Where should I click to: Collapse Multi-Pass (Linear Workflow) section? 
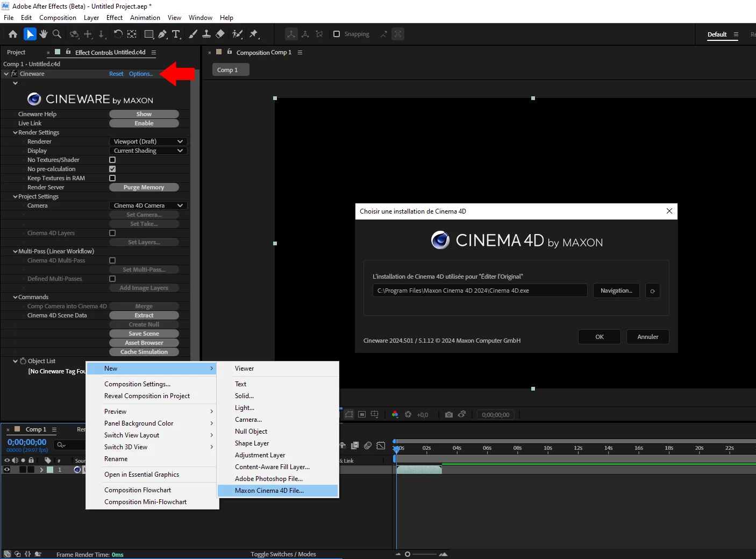click(15, 251)
